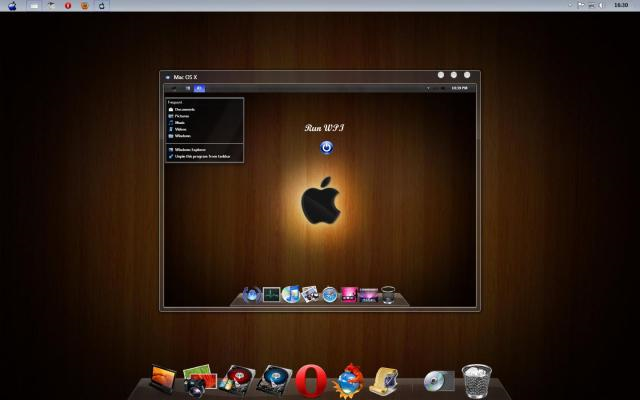Open Windows folder in the jump list
Screen dimensions: 640x400
click(182, 136)
